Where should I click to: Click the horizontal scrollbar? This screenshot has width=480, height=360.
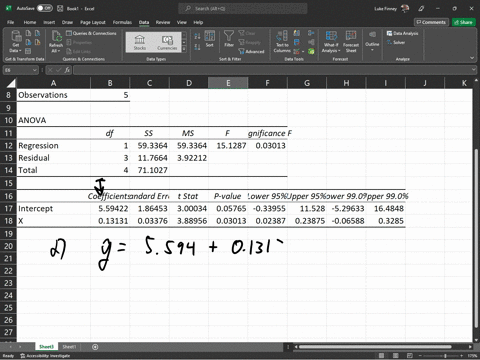pyautogui.click(x=375, y=347)
